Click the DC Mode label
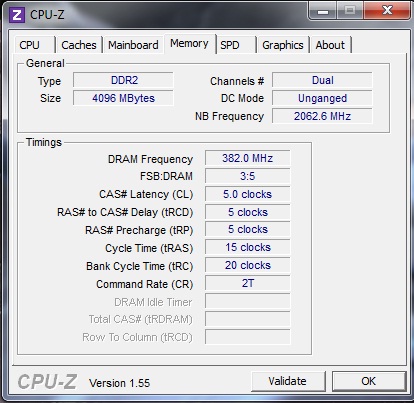The image size is (414, 403). tap(242, 98)
